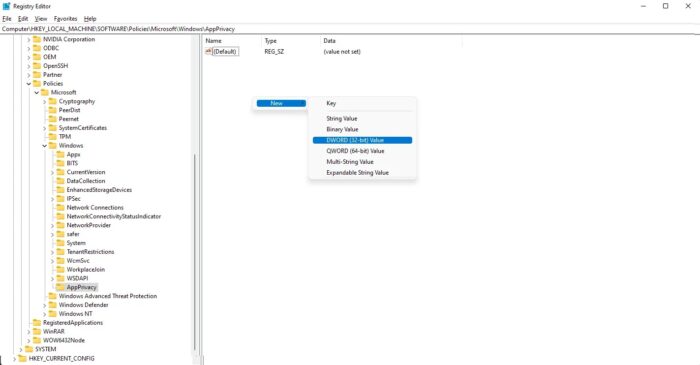Expand the CurrentVersion key
The height and width of the screenshot is (365, 700).
point(52,172)
